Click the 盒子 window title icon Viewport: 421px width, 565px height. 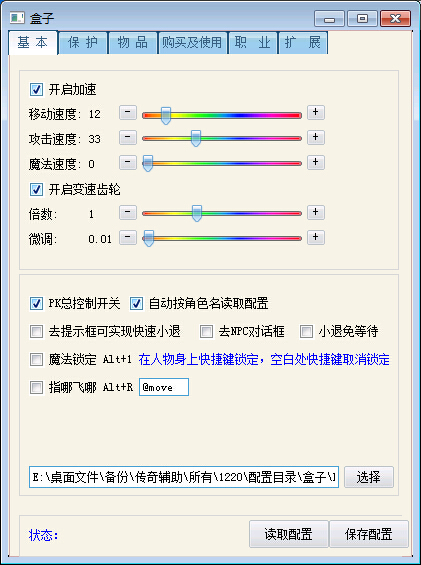(x=17, y=18)
